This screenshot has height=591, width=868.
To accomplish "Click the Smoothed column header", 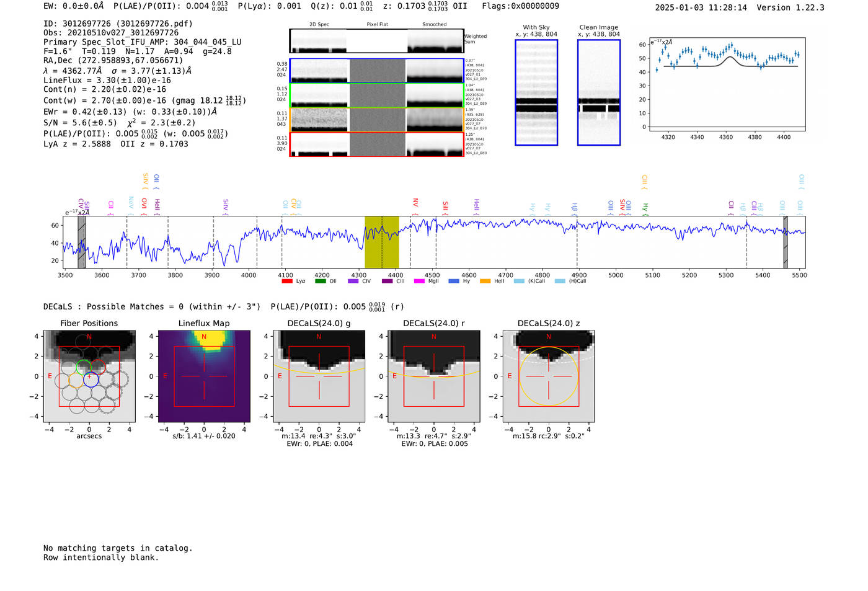I will 434,25.
